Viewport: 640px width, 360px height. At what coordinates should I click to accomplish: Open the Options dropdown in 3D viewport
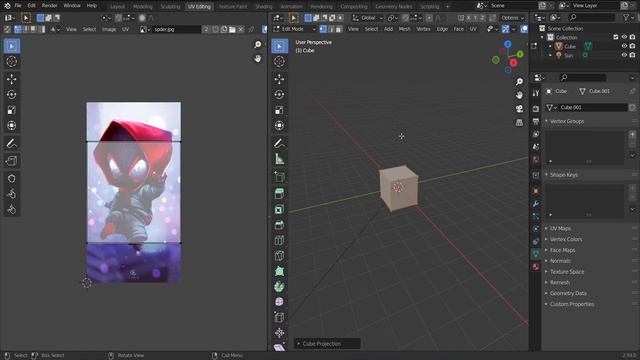513,18
